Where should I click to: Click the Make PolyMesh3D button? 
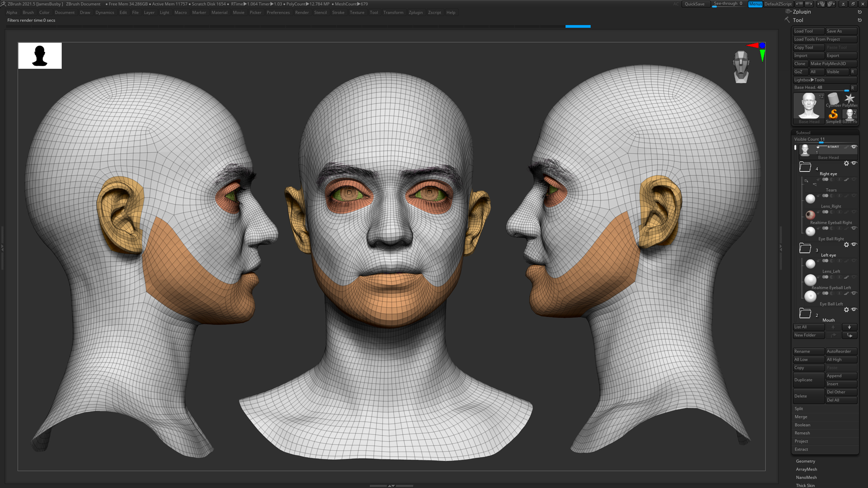[832, 63]
